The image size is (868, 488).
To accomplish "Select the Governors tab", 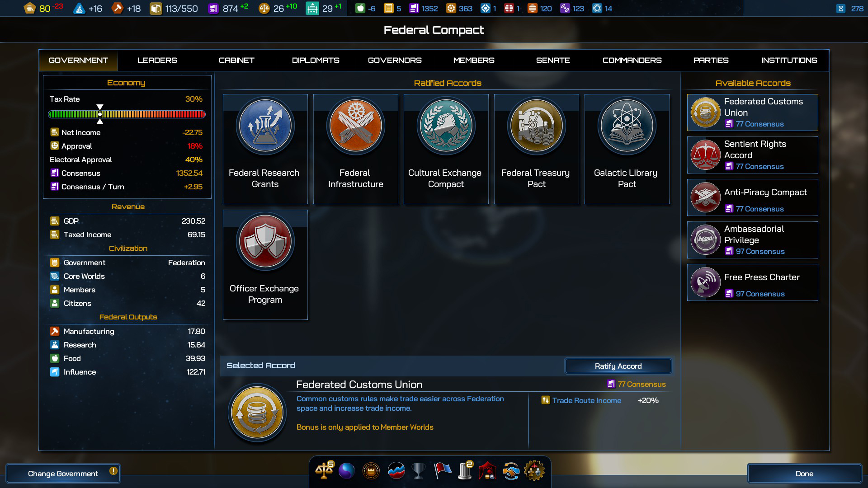I will 395,60.
